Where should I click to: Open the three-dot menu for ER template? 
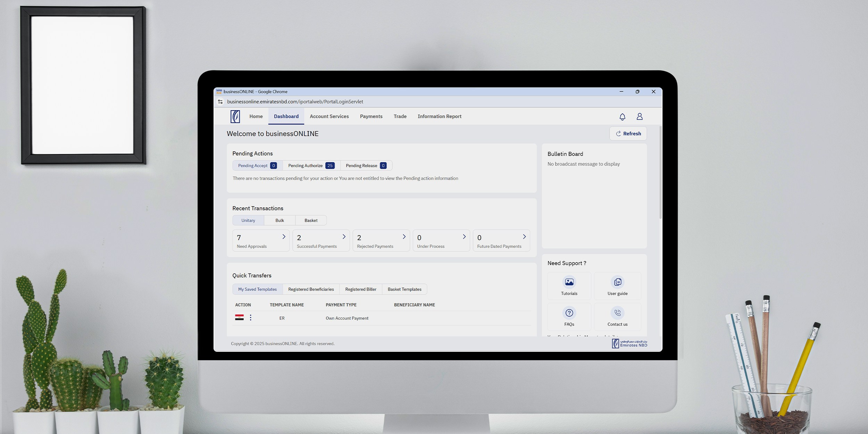(x=251, y=318)
